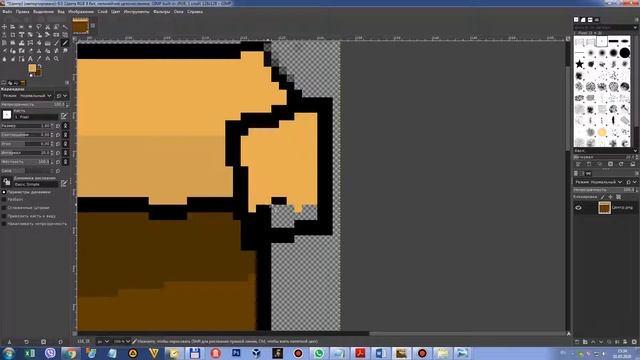The height and width of the screenshot is (360, 640).
Task: Select the Gradient tool in the toolbox
Action: click(x=48, y=43)
